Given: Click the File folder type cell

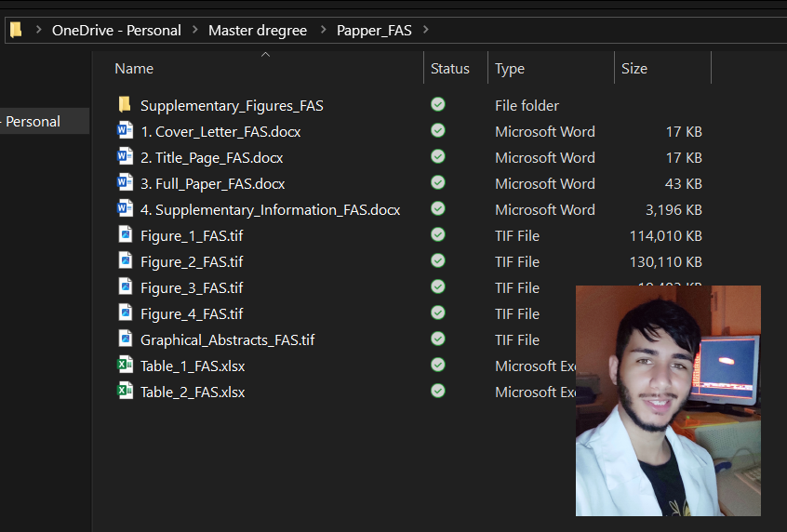Looking at the screenshot, I should click(x=527, y=105).
